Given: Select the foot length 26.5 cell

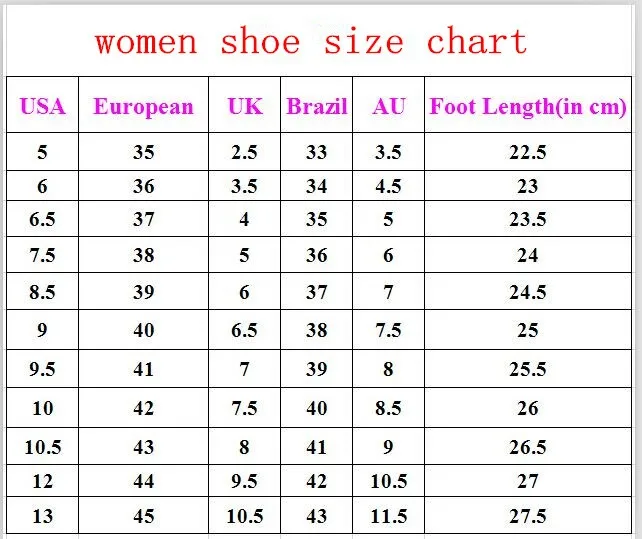Looking at the screenshot, I should [528, 446].
